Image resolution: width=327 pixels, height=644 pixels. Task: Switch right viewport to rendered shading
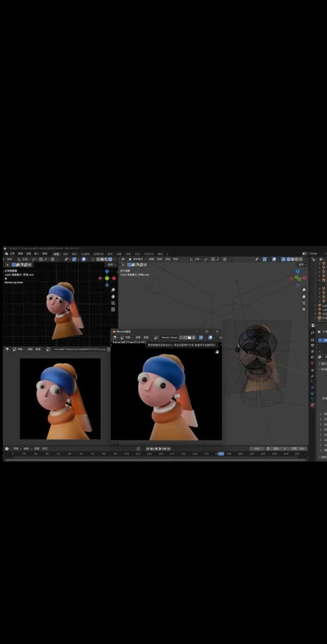tap(301, 259)
